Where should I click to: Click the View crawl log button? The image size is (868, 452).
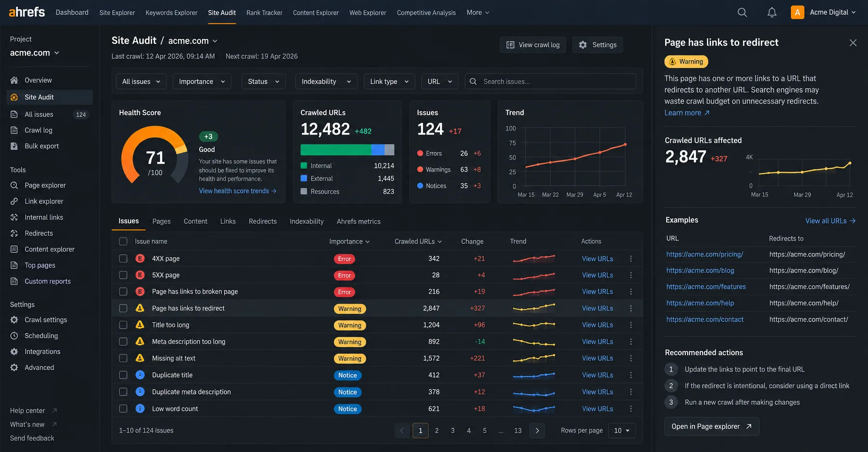pos(533,45)
